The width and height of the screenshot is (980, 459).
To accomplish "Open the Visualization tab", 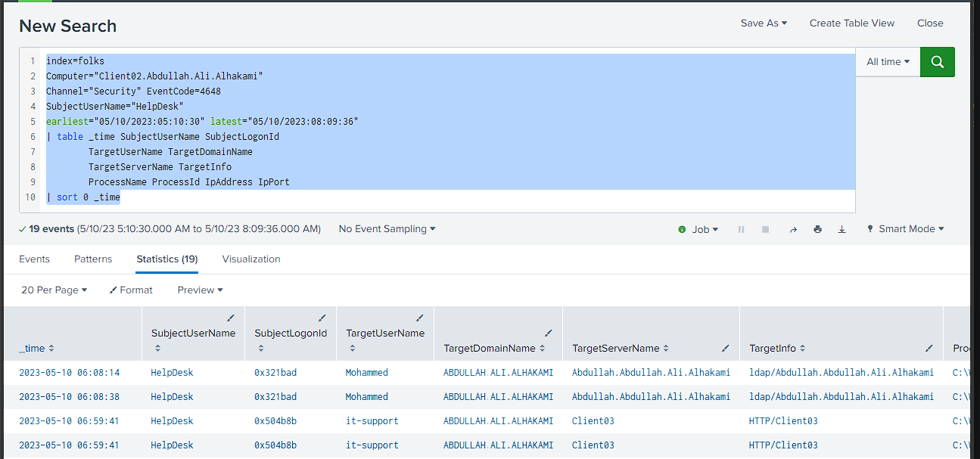I will pyautogui.click(x=251, y=259).
